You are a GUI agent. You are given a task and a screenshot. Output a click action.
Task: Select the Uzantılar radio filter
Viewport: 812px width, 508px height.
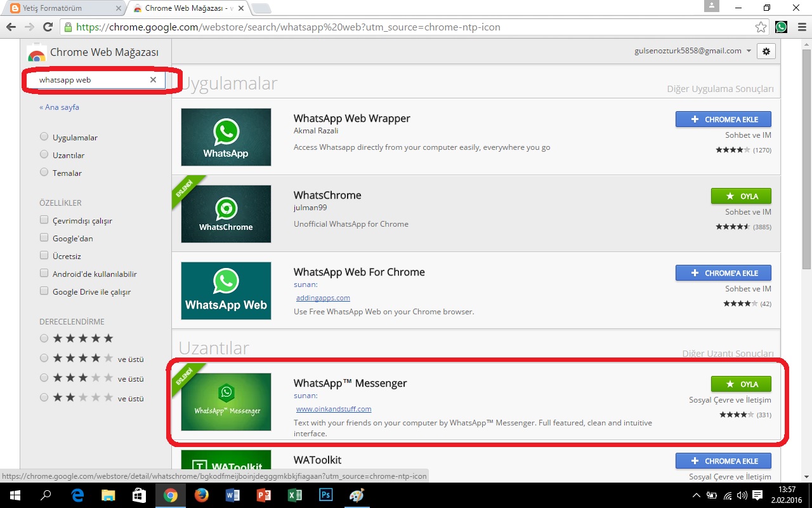click(44, 155)
